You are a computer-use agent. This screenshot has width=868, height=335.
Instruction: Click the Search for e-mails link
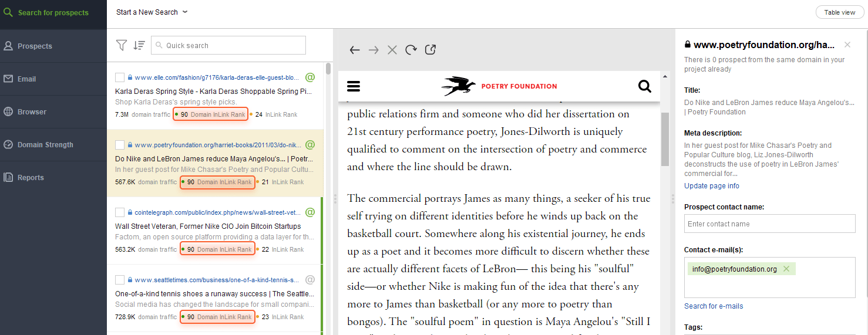(x=714, y=306)
